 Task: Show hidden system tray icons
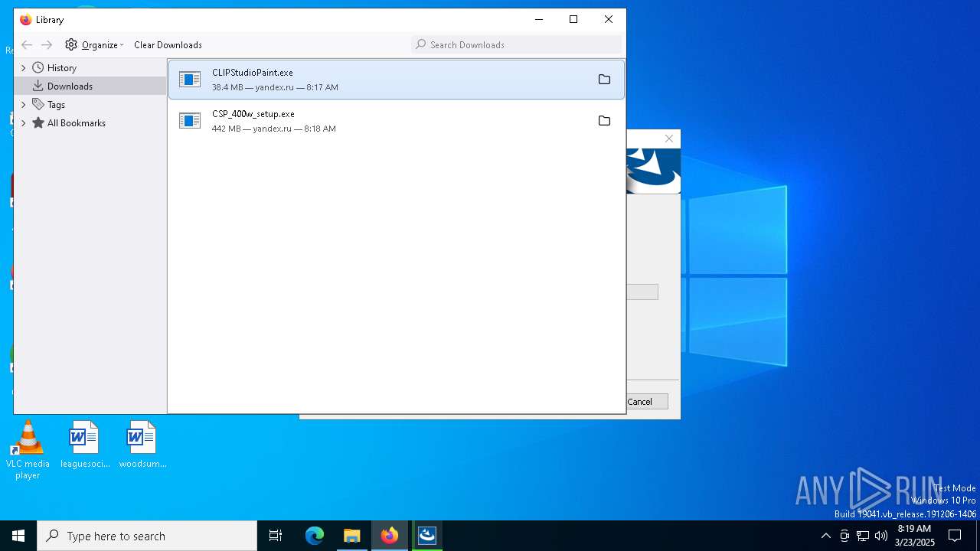pyautogui.click(x=825, y=536)
